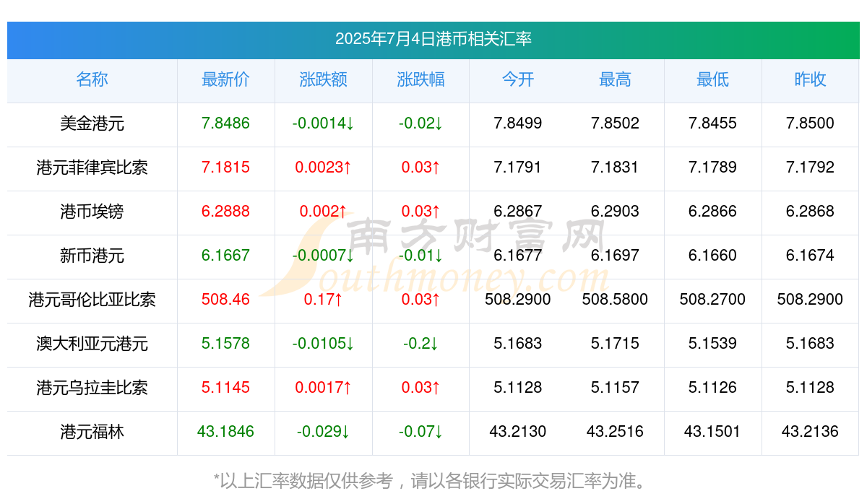Select previous close 43.2136
867x504 pixels.
pos(810,432)
